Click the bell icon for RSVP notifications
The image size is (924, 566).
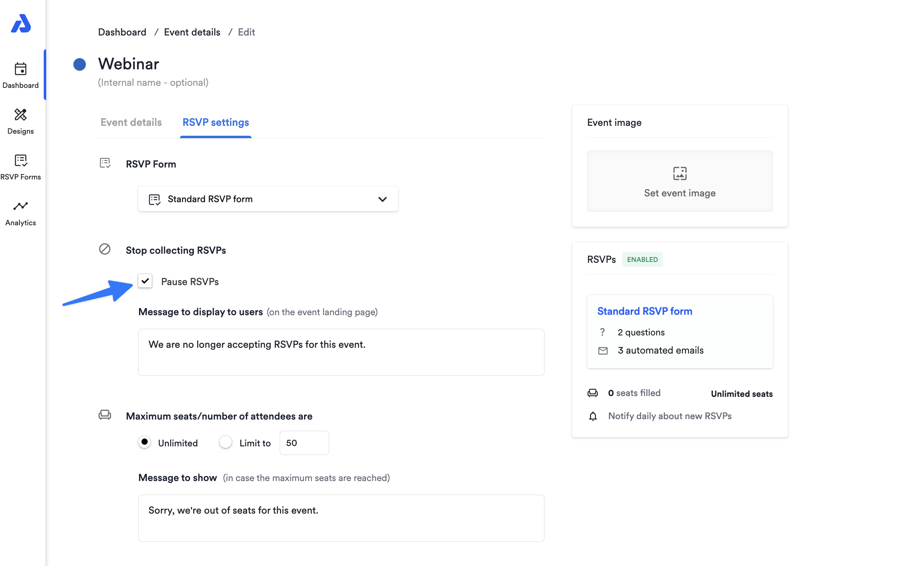point(593,416)
